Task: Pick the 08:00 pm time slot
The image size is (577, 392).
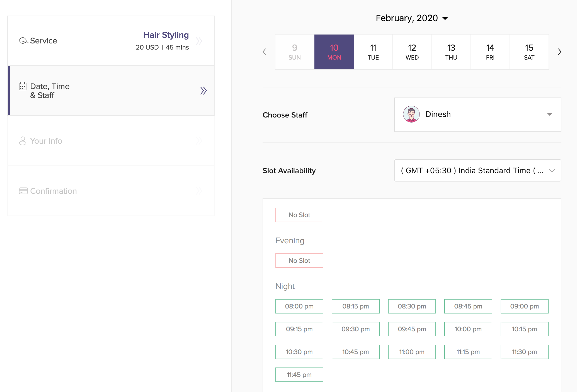Action: pos(299,306)
